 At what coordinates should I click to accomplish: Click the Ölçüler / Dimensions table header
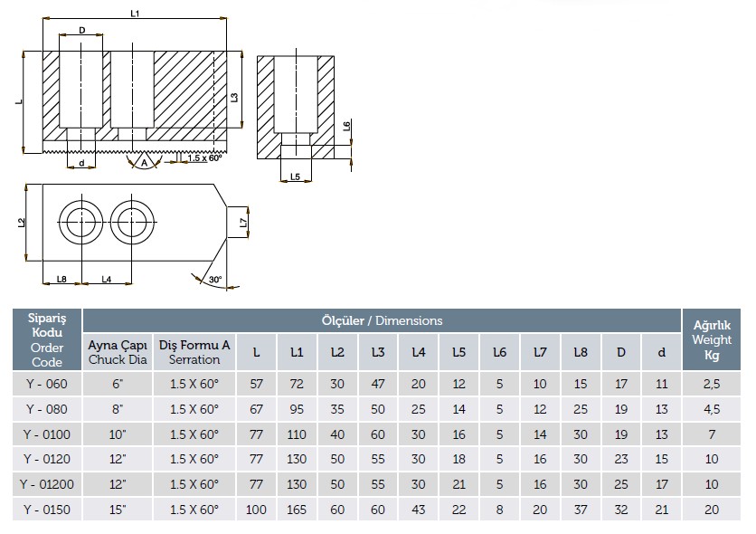point(382,320)
